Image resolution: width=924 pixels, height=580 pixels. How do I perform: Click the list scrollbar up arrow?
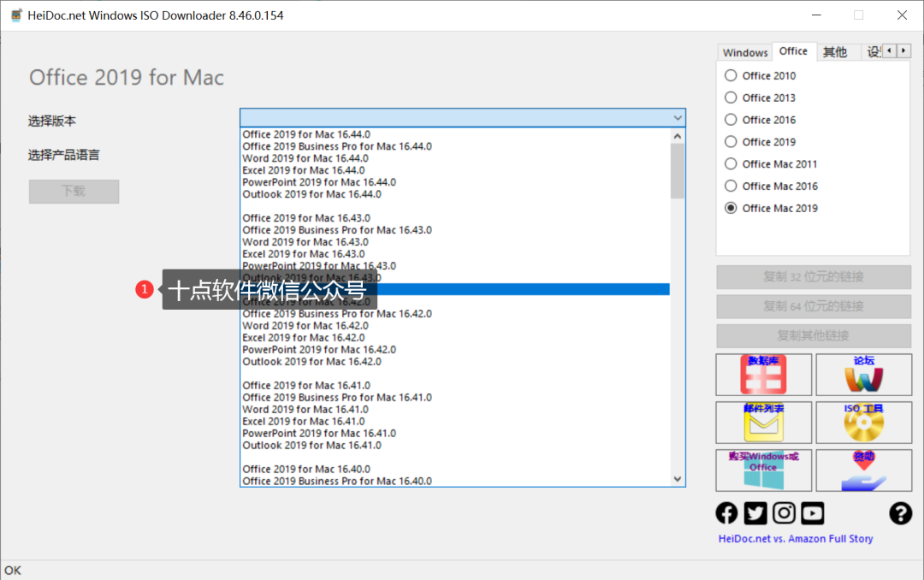point(678,136)
